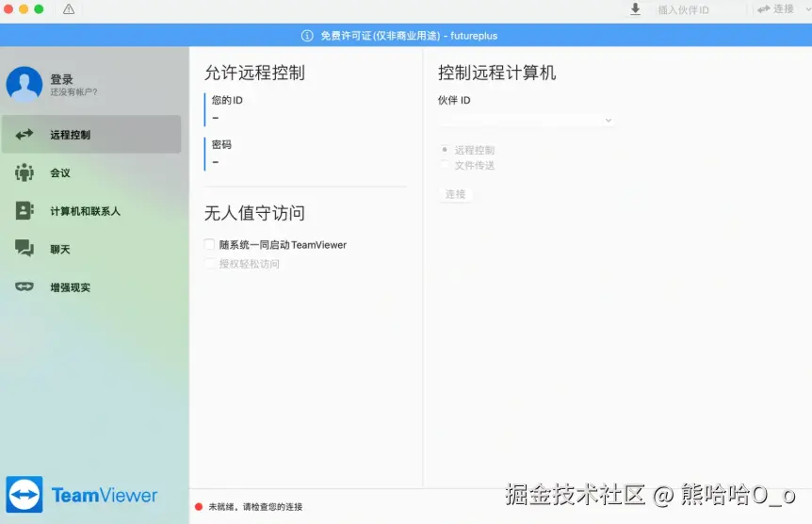
Task: Click the warning triangle icon in title bar
Action: (x=69, y=9)
